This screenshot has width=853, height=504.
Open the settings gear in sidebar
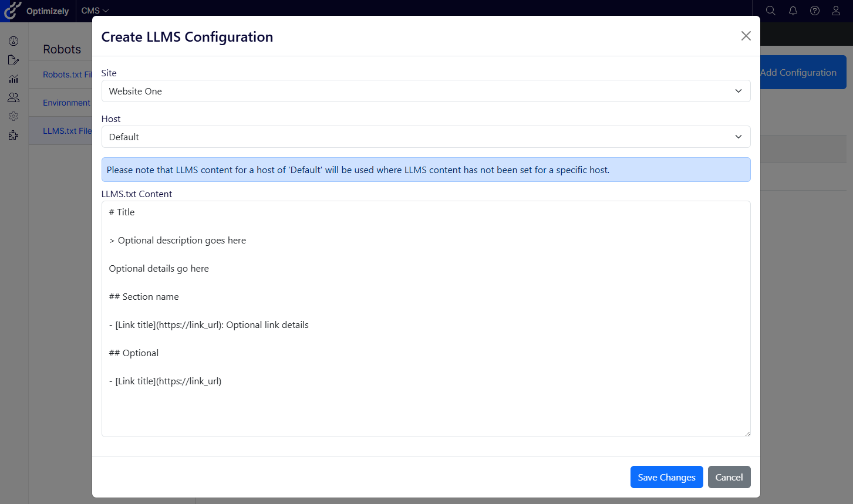(x=14, y=116)
